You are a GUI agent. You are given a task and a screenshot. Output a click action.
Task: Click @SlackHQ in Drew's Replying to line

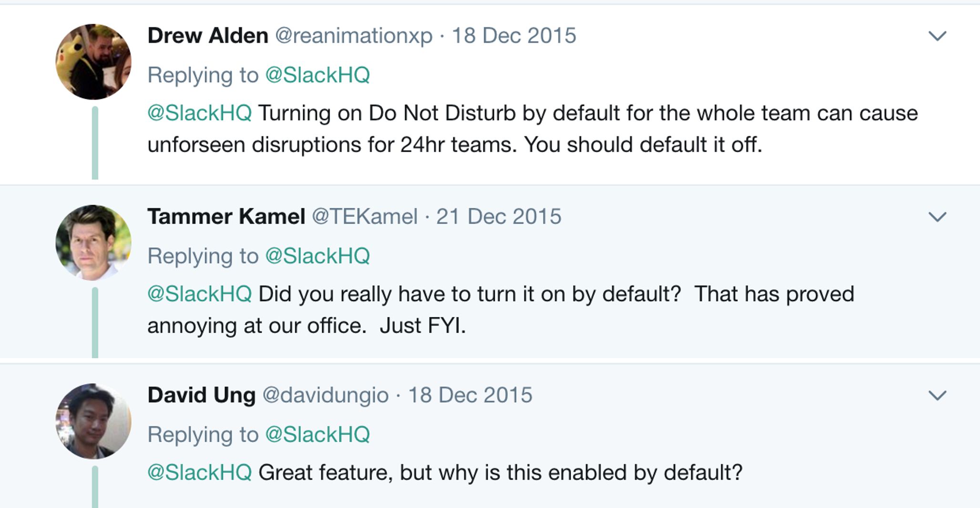pyautogui.click(x=317, y=75)
